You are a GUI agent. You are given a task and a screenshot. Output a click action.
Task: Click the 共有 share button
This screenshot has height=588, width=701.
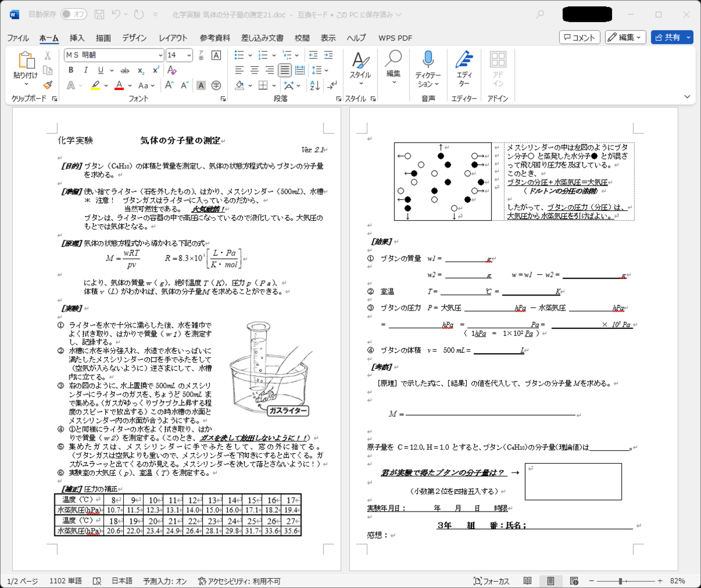pos(667,37)
